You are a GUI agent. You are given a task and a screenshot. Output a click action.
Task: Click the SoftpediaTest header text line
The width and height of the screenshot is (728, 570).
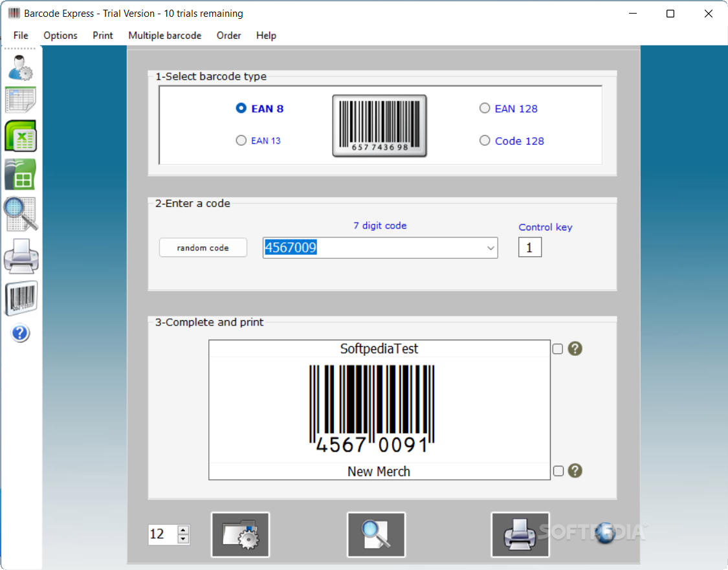(379, 349)
